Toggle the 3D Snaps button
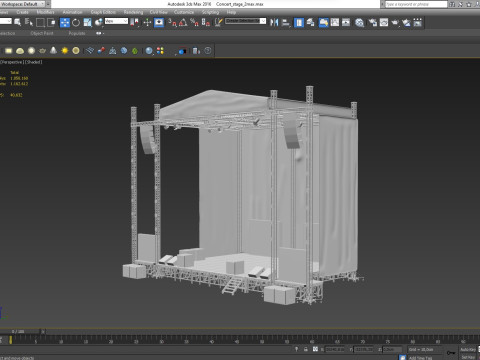Image resolution: width=480 pixels, height=360 pixels. point(172,22)
